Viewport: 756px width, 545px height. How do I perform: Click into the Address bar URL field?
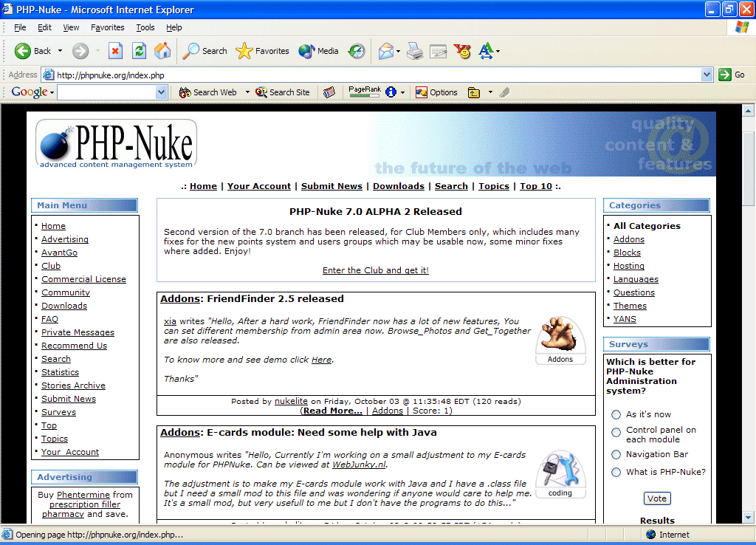click(371, 75)
